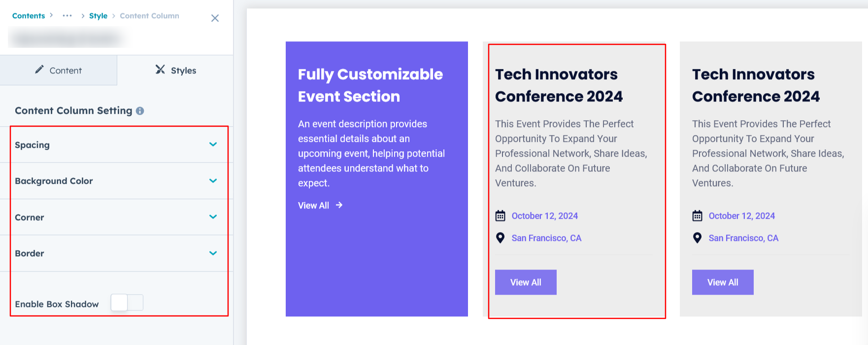
Task: Click location pin icon in right card
Action: point(697,238)
